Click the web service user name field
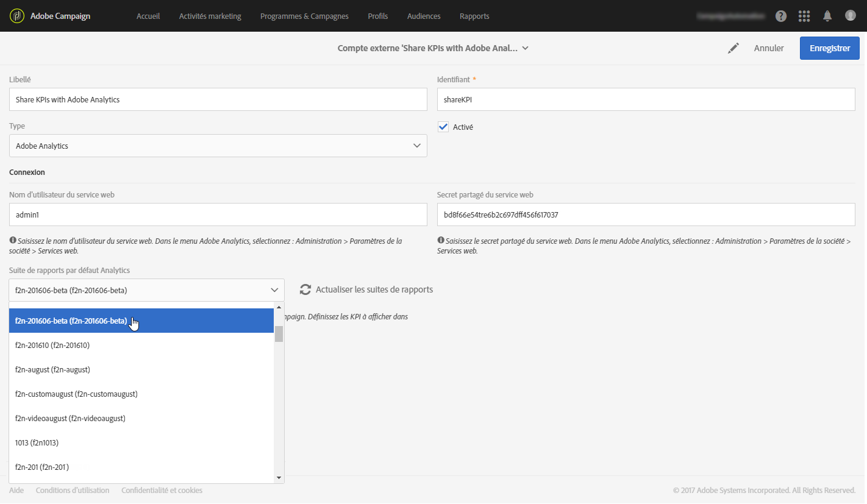This screenshot has height=504, width=867. click(218, 215)
